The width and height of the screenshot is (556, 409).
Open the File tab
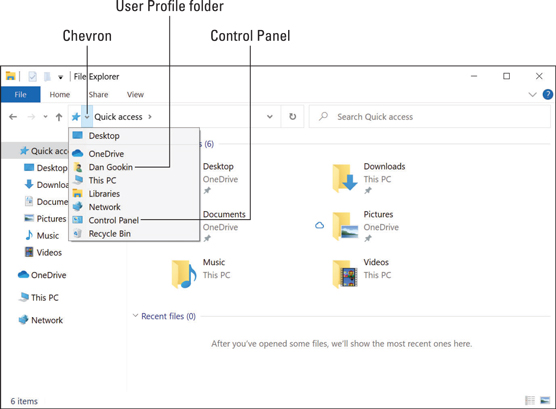click(x=21, y=94)
